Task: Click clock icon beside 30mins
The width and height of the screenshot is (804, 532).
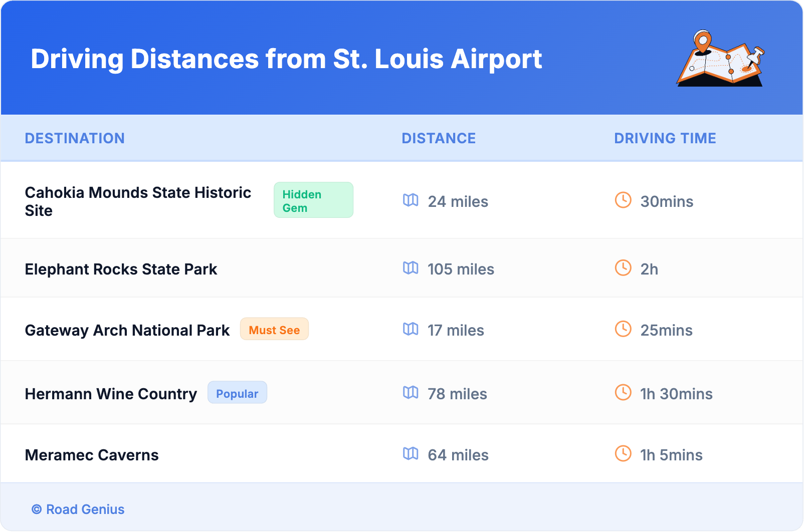Action: point(623,200)
